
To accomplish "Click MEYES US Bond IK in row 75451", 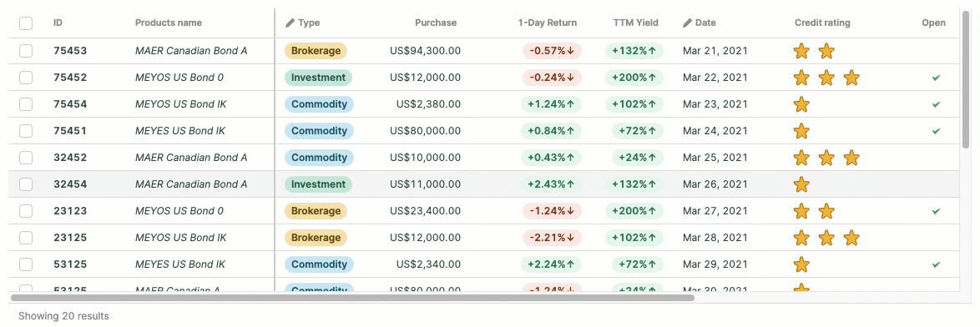I will pyautogui.click(x=180, y=131).
